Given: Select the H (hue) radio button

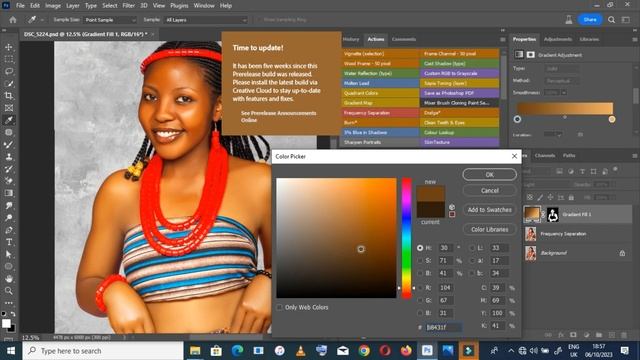Looking at the screenshot, I should click(420, 248).
